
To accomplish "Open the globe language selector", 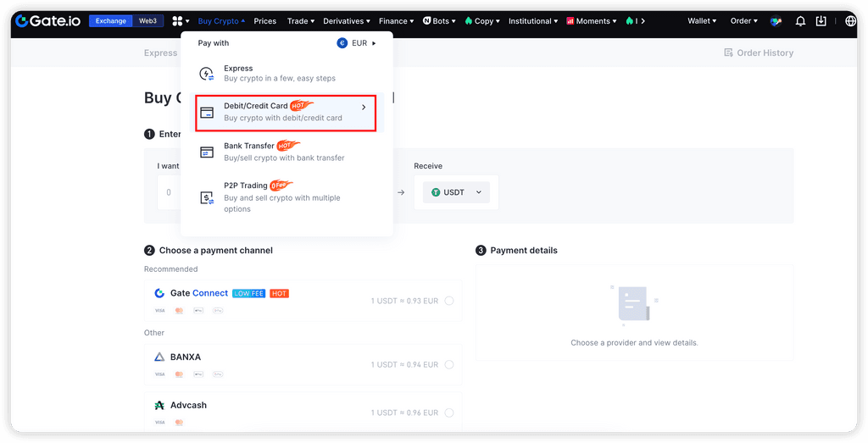I will pyautogui.click(x=850, y=21).
